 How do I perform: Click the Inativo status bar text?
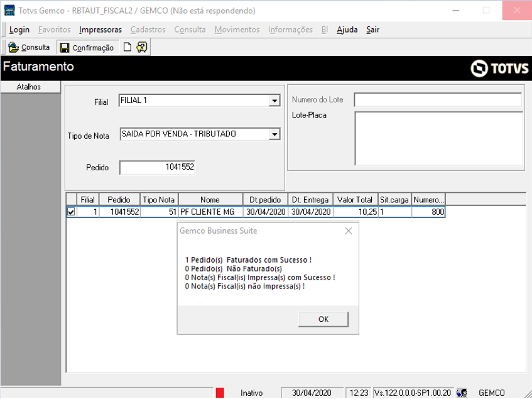[x=251, y=393]
